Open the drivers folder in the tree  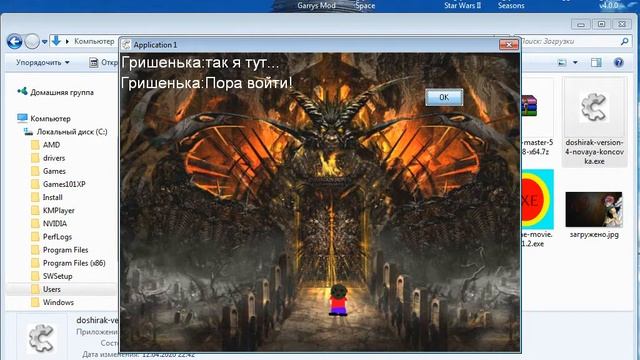(54, 158)
